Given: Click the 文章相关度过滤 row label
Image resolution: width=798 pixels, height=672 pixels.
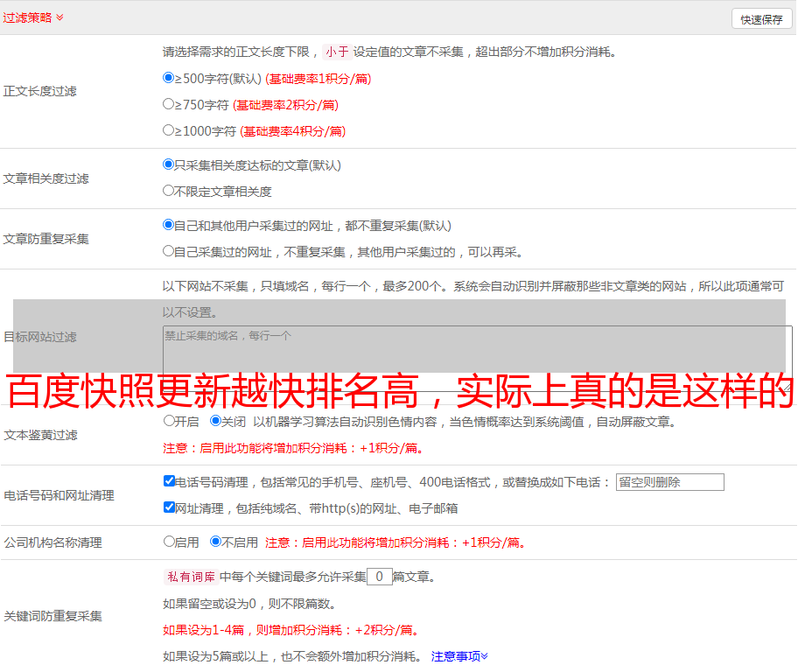Looking at the screenshot, I should click(46, 178).
